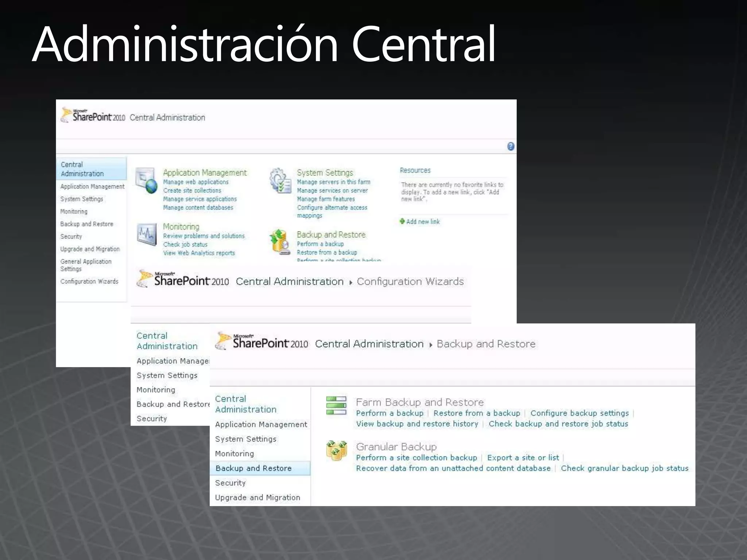Open View backup and restore history

point(417,424)
